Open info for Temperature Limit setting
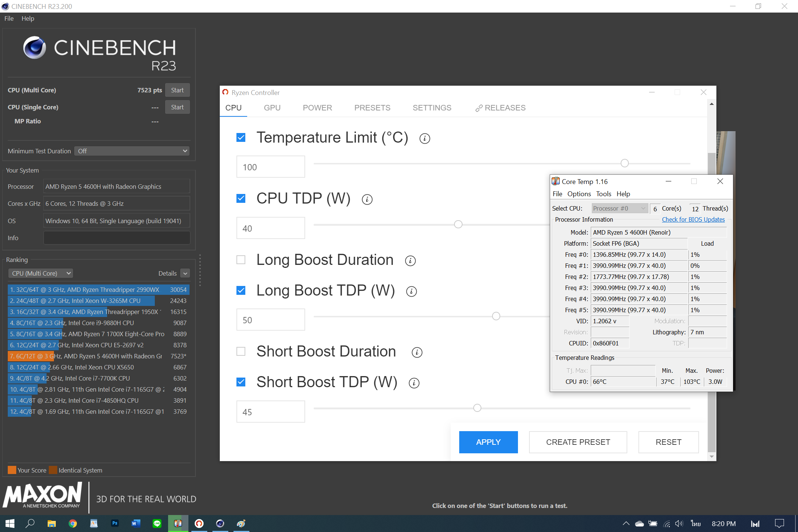The width and height of the screenshot is (798, 532). [424, 139]
